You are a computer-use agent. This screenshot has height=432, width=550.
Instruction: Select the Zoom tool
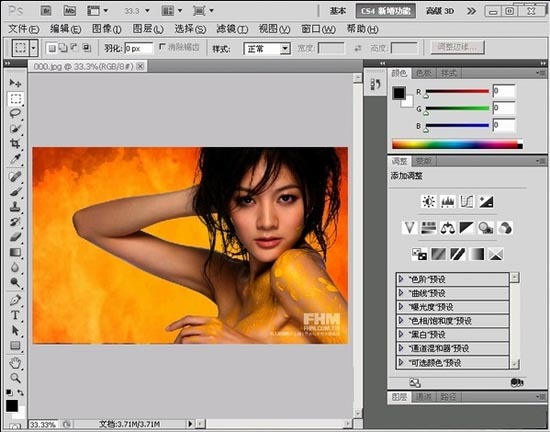coord(15,378)
